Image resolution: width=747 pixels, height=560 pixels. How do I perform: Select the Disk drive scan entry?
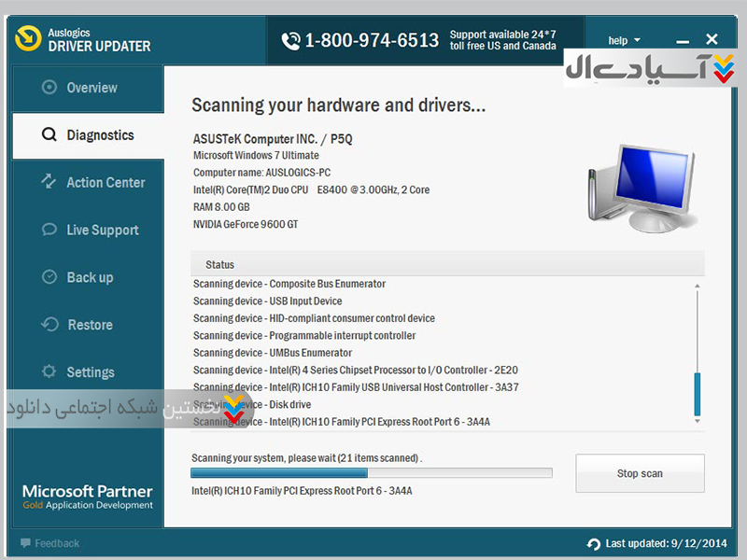tap(289, 405)
